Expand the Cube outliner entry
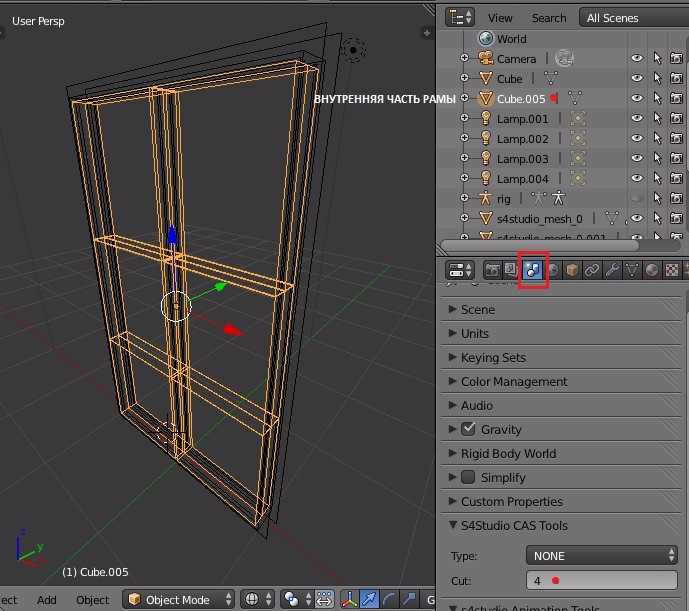 pos(464,78)
